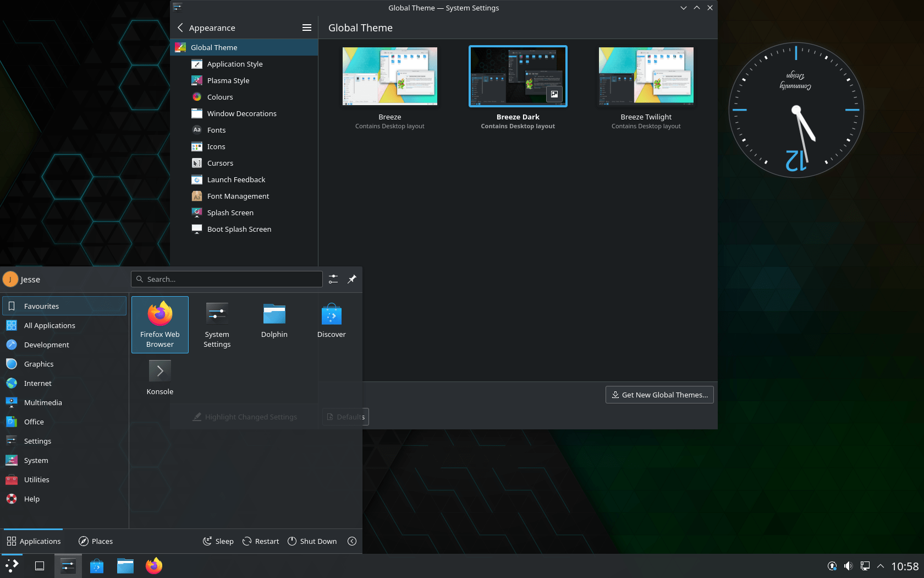Open Firefox from the taskbar
This screenshot has width=924, height=578.
pyautogui.click(x=154, y=566)
